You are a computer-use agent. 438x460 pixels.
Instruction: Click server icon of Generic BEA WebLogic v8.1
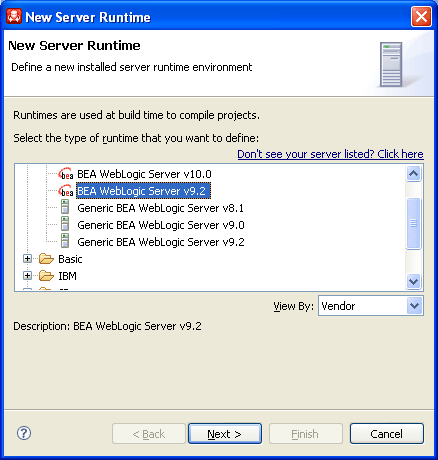click(x=65, y=207)
